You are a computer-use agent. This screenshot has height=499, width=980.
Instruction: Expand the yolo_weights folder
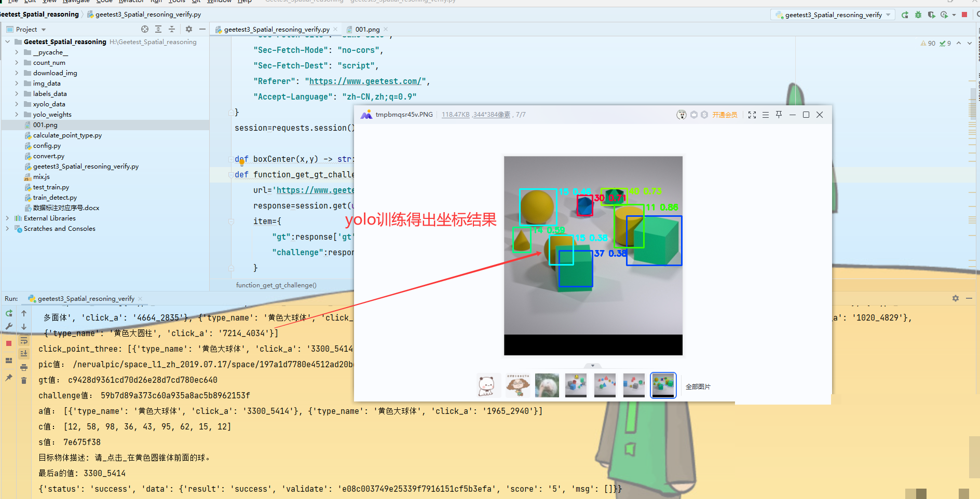17,115
